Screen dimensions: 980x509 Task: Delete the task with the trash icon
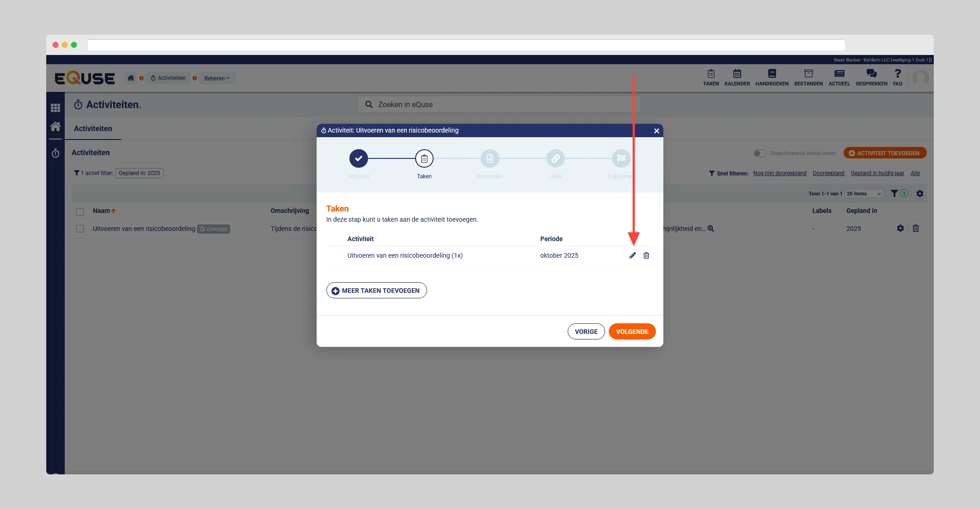point(646,255)
